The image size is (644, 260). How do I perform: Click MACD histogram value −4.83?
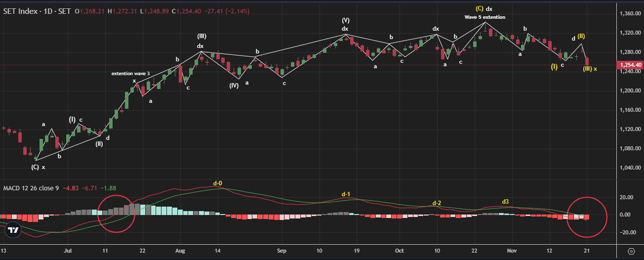[x=70, y=188]
